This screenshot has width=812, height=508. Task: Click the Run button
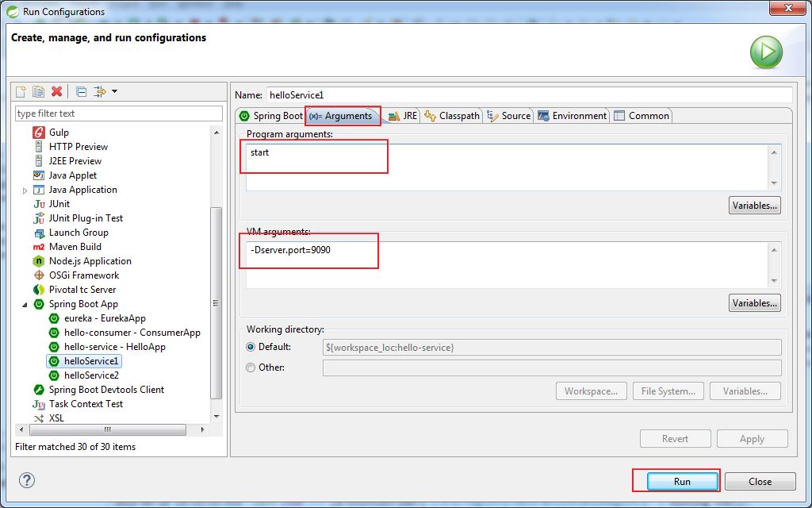(682, 482)
